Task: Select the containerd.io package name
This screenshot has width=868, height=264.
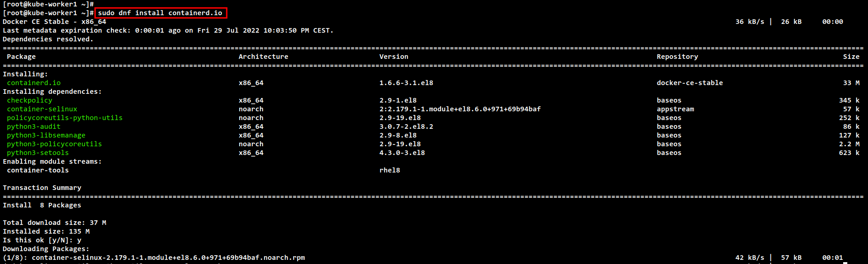Action: [34, 83]
